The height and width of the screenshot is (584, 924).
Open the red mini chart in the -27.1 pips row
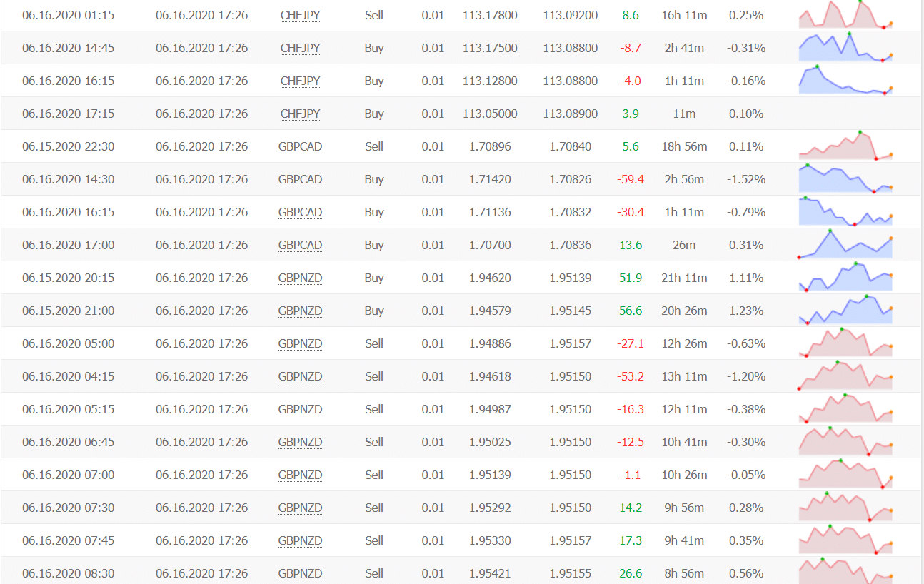(x=845, y=343)
